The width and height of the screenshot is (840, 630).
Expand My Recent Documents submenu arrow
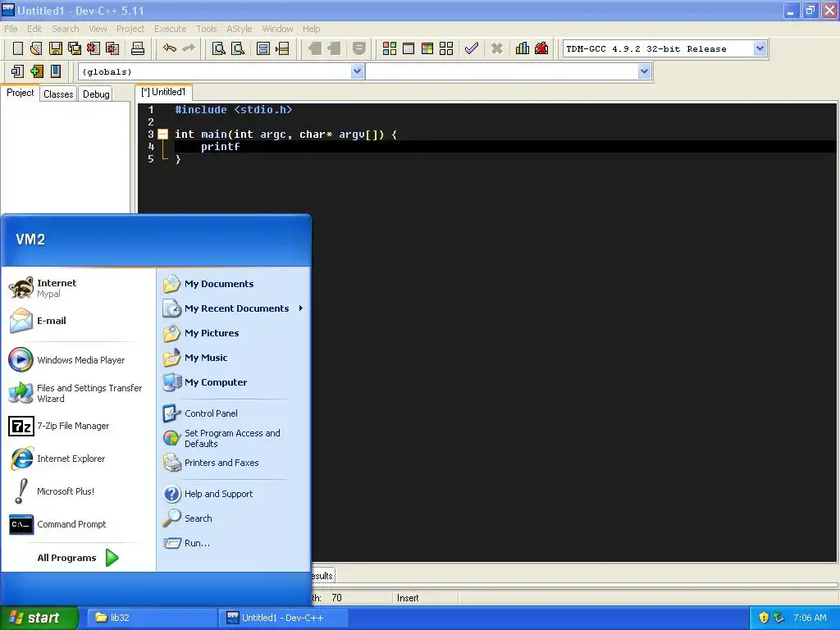pos(301,308)
